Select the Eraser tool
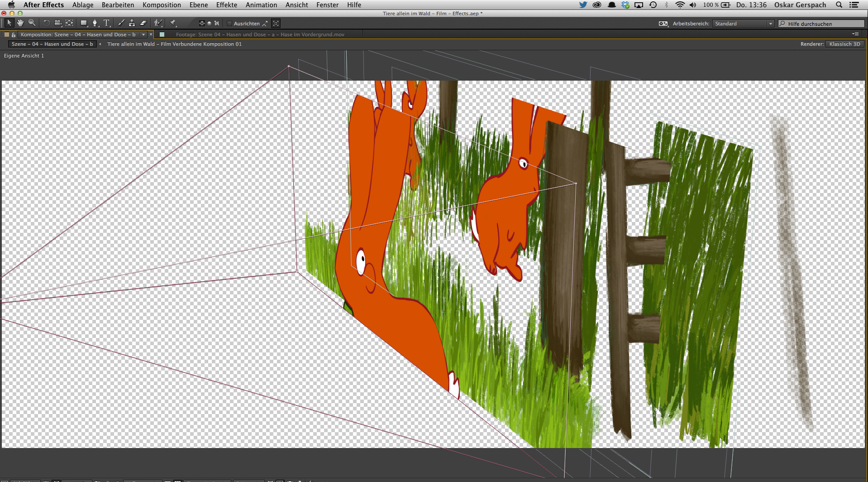 coord(143,23)
